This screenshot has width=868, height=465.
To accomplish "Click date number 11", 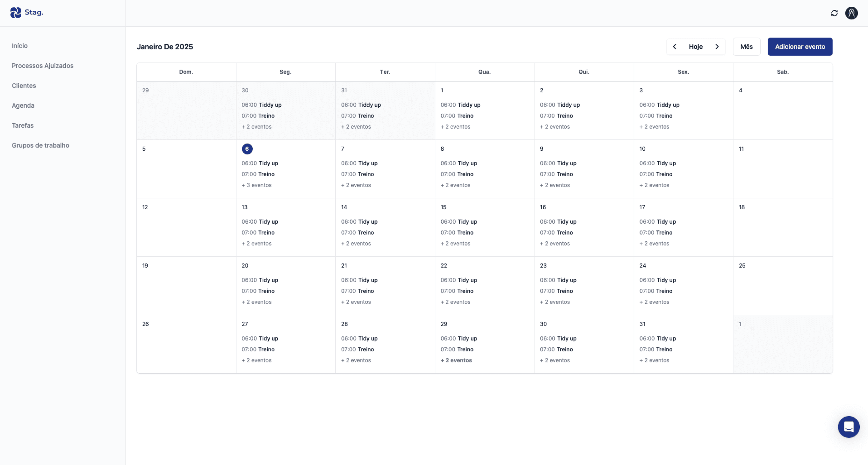I will (741, 149).
